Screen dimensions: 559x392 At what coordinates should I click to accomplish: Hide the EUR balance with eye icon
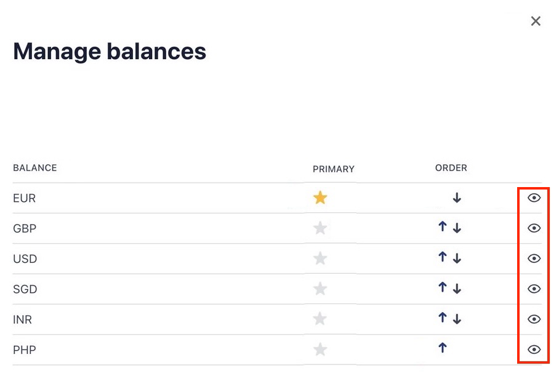tap(534, 198)
